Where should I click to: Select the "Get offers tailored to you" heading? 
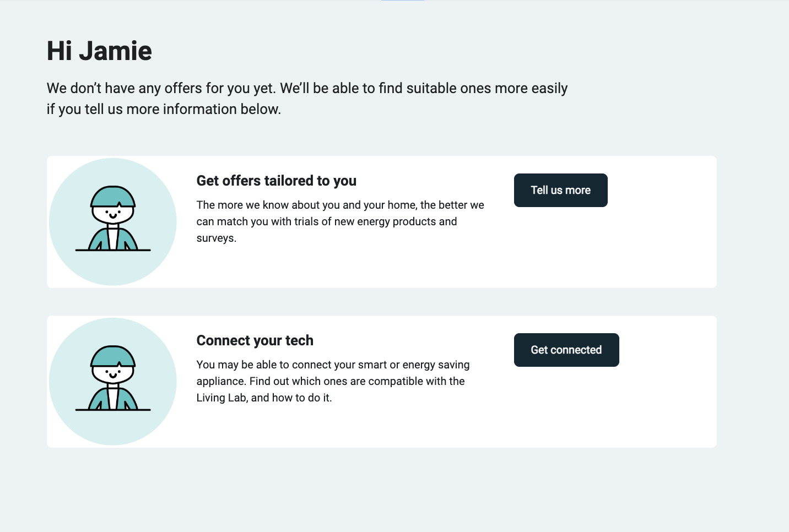click(276, 181)
